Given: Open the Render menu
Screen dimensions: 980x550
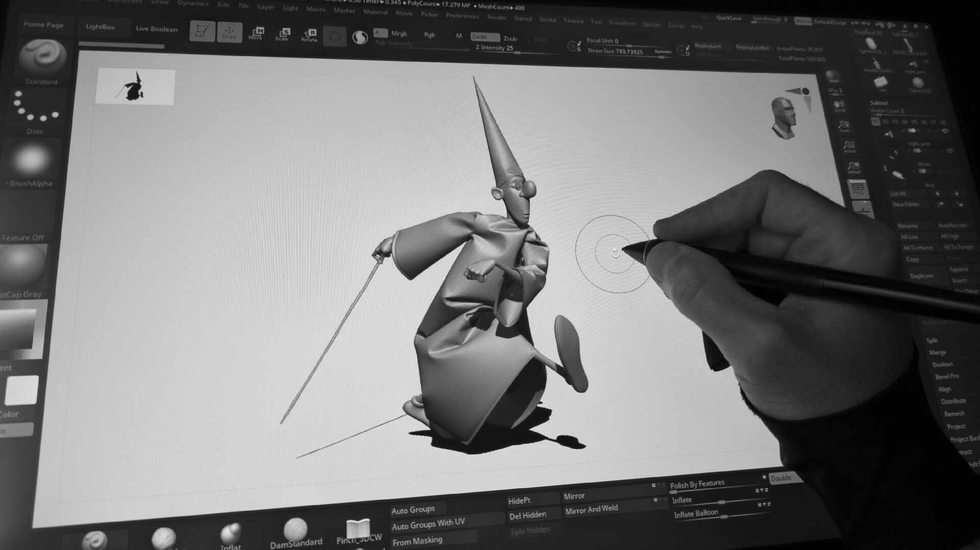Looking at the screenshot, I should 497,17.
